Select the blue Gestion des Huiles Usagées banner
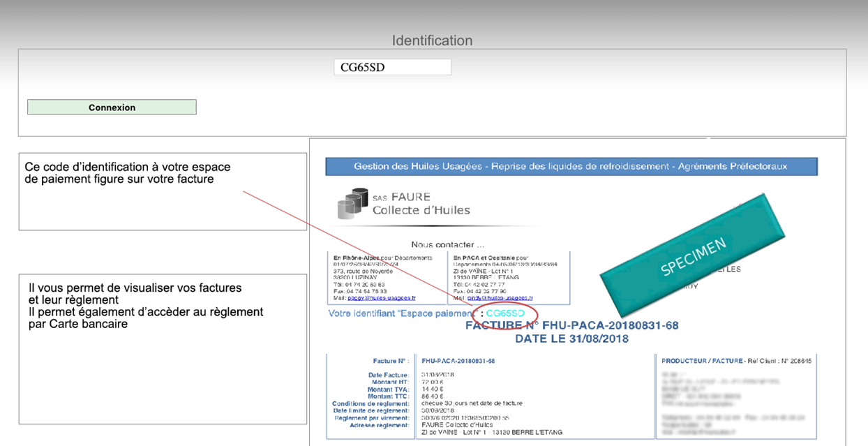 tap(571, 166)
